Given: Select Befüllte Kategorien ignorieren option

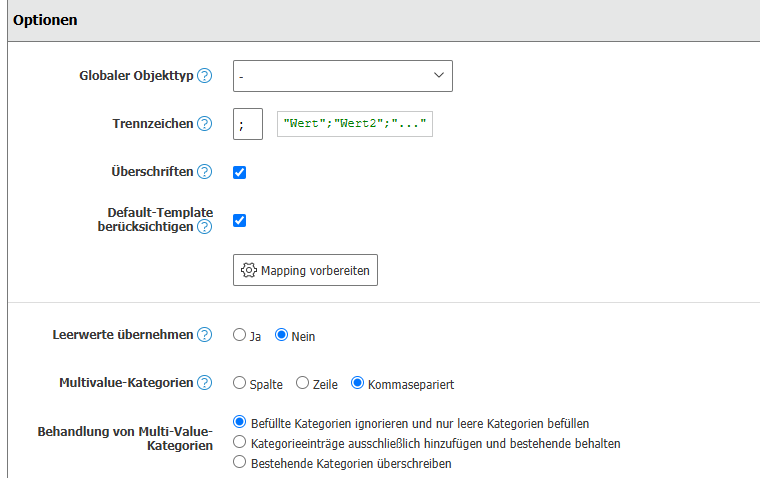Looking at the screenshot, I should pos(239,423).
